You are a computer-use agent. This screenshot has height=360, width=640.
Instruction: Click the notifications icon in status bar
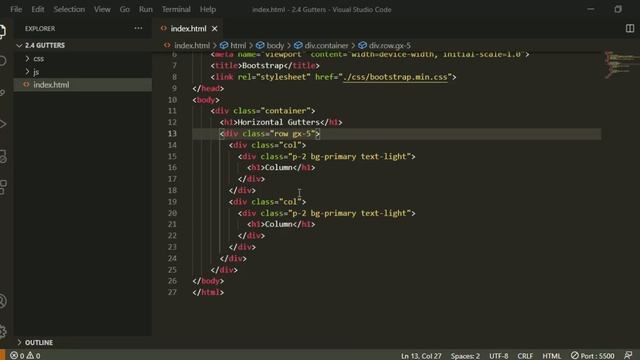pyautogui.click(x=628, y=355)
